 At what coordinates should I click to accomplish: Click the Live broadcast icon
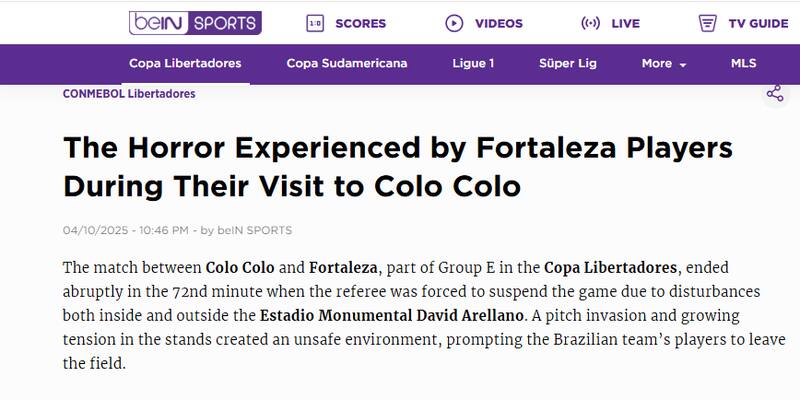coord(591,22)
